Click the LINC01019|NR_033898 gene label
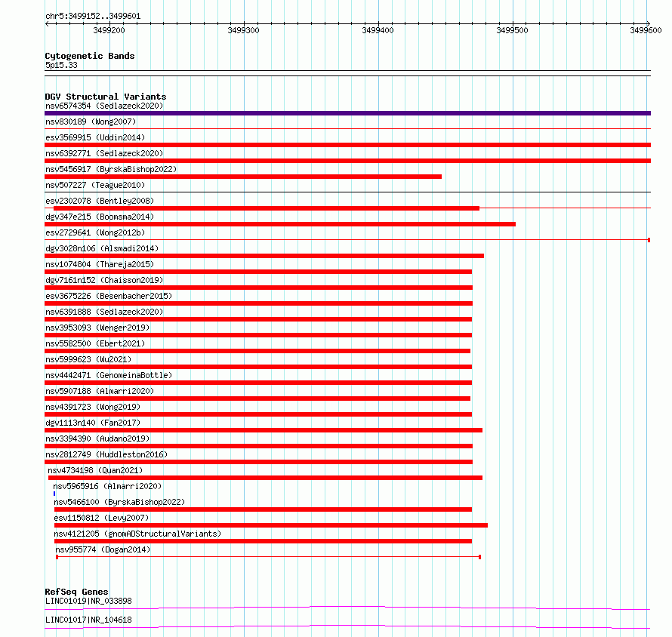Viewport: 672px width, 637px height. click(88, 601)
